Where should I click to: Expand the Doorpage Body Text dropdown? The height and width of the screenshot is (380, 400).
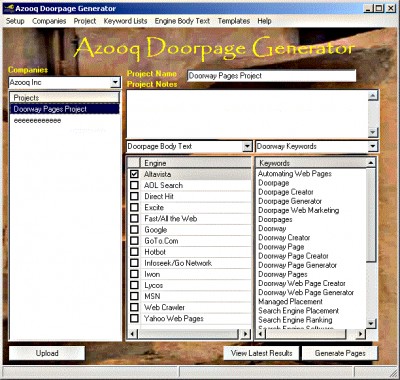pos(247,146)
